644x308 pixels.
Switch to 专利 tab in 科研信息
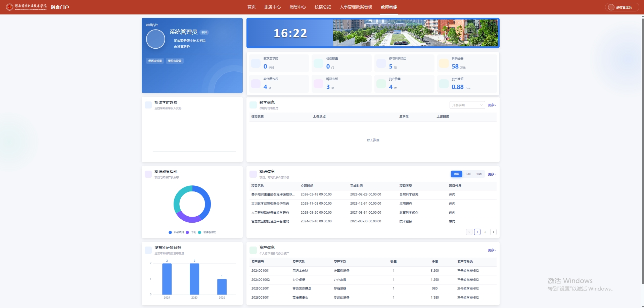click(x=468, y=174)
